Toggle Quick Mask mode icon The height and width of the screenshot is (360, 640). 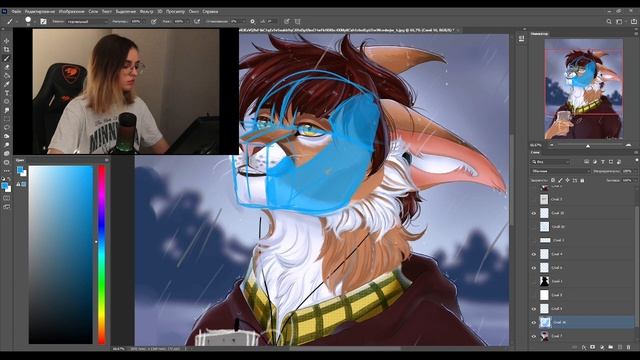pyautogui.click(x=7, y=198)
